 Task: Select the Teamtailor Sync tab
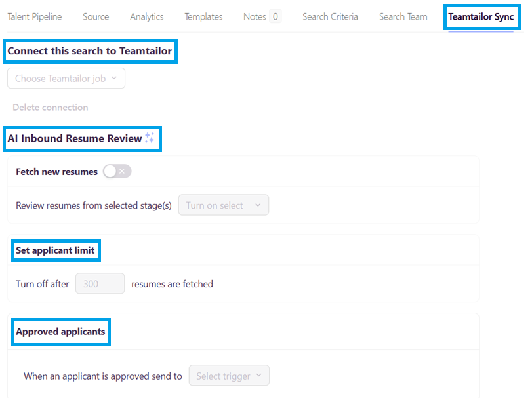[481, 16]
